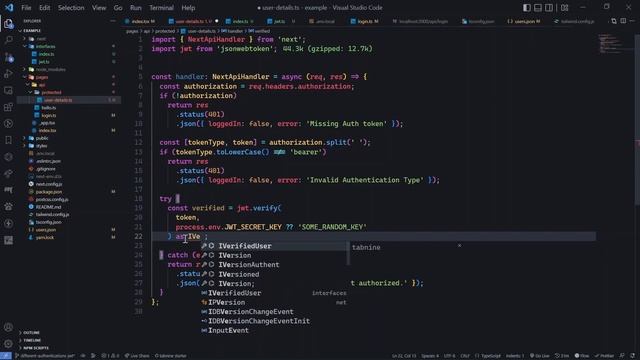Open editor More Actions ellipsis
Image resolution: width=640 pixels, height=360 pixels.
coord(632,21)
